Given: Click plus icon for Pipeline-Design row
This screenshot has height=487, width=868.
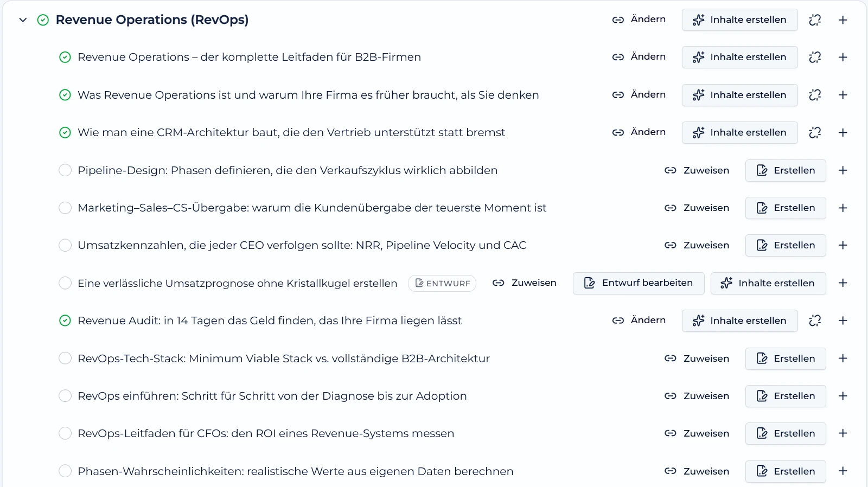Looking at the screenshot, I should pos(843,170).
